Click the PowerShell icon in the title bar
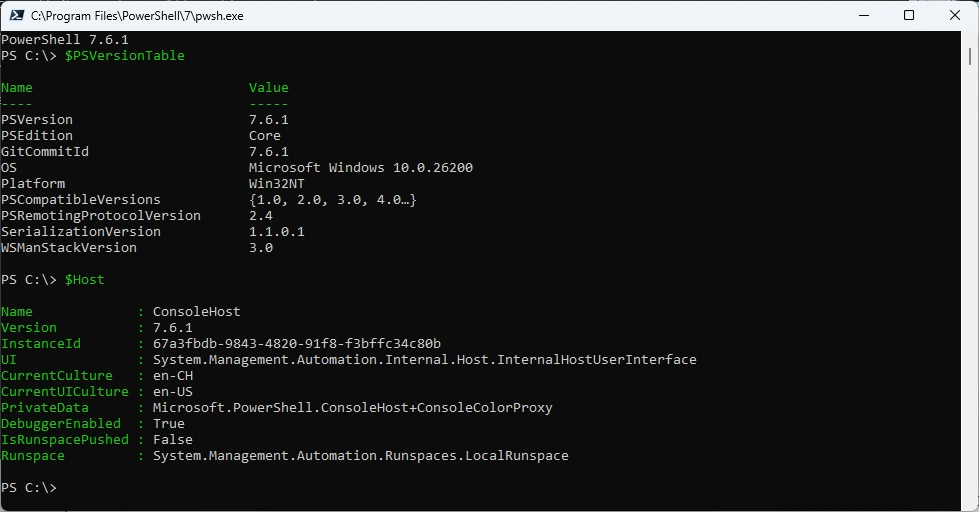Viewport: 979px width, 512px height. point(14,15)
